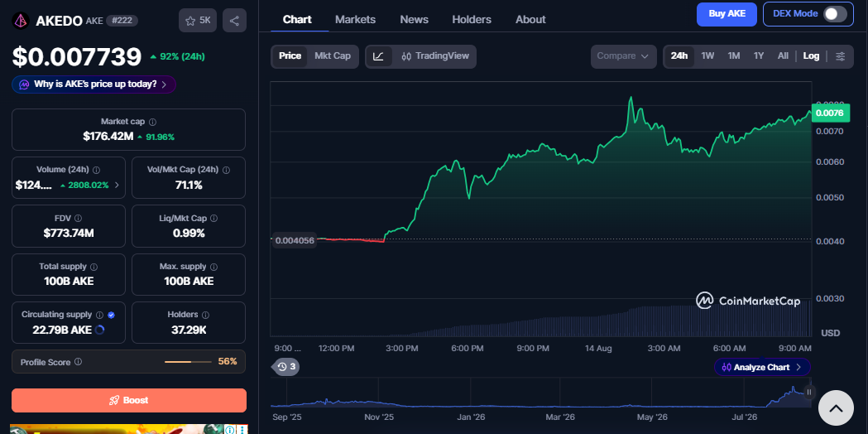Click circulating supply progress ring
The height and width of the screenshot is (434, 868).
(100, 330)
